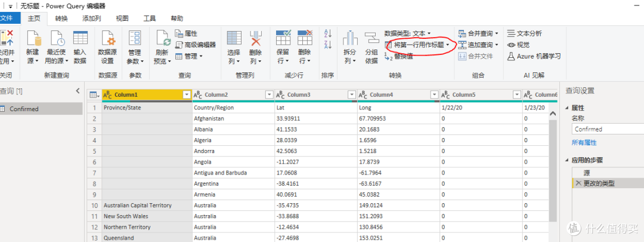Click the Recent Sources icon
Image resolution: width=644 pixels, height=242 pixels.
click(57, 38)
